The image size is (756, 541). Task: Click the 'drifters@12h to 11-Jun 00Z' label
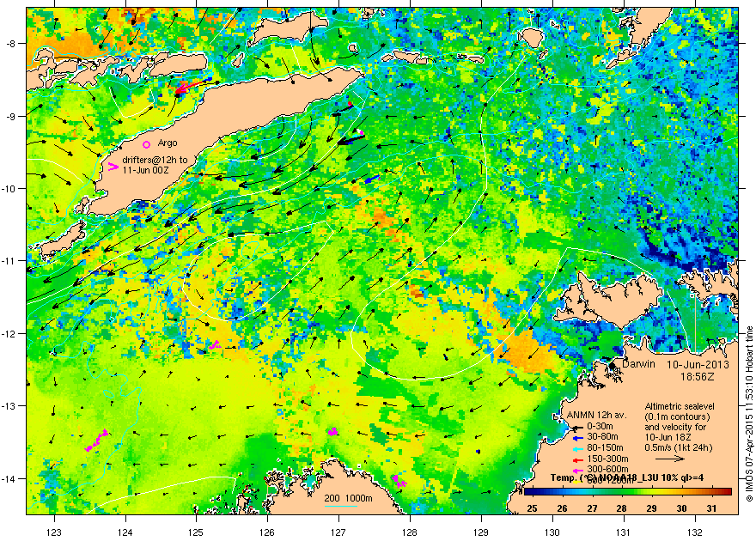pyautogui.click(x=155, y=165)
